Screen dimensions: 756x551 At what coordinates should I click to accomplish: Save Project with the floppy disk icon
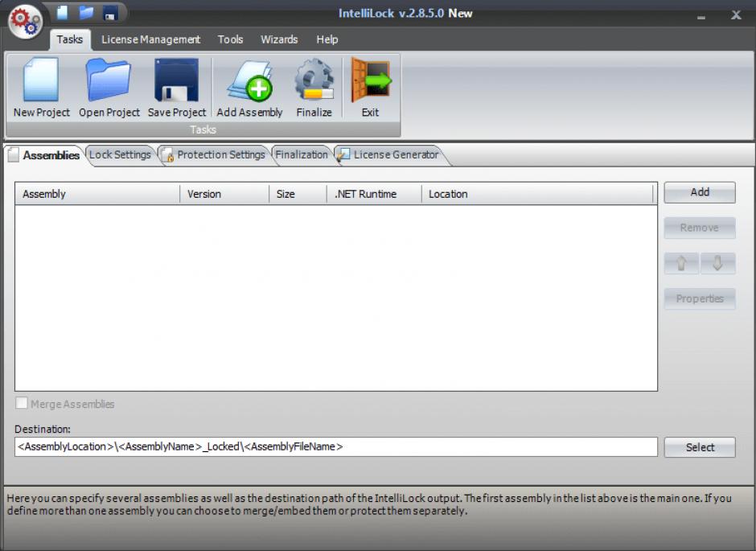(176, 87)
